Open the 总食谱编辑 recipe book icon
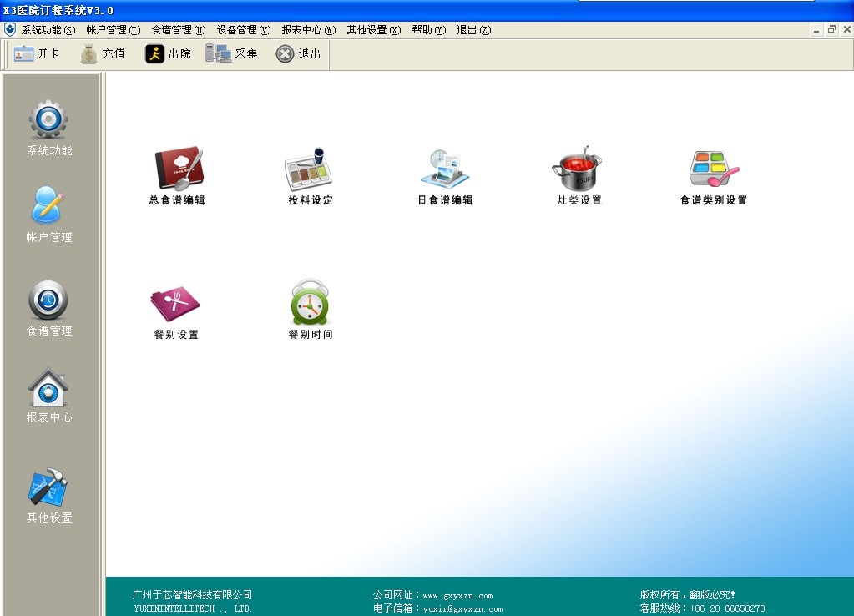Screen dimensions: 854x616 [x=178, y=169]
